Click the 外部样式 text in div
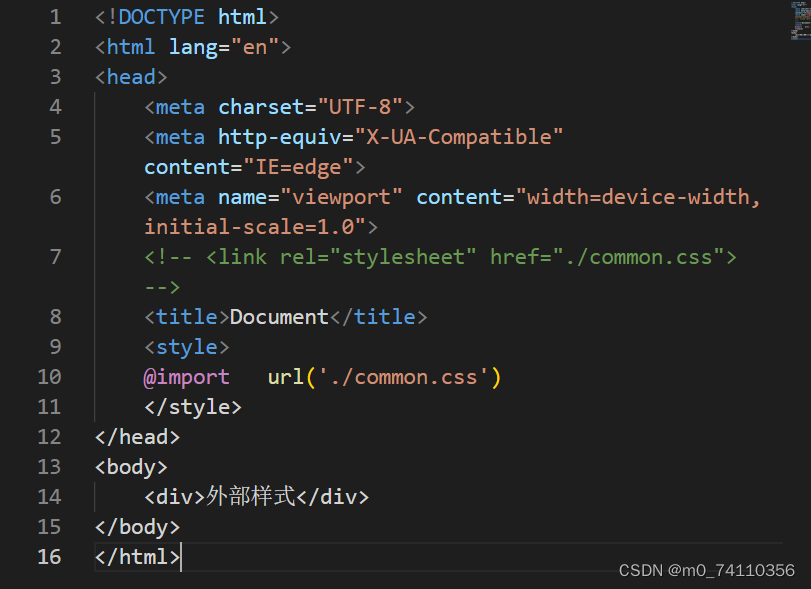This screenshot has height=589, width=811. tap(251, 496)
